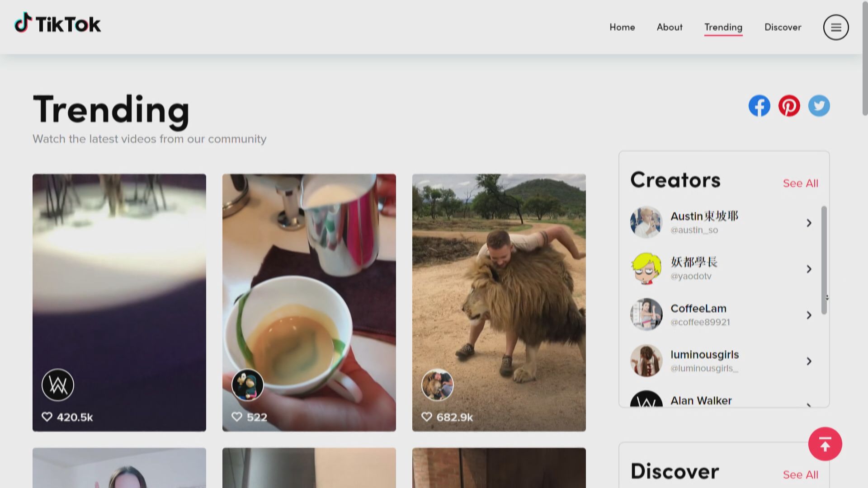The width and height of the screenshot is (868, 488).
Task: Click the red scroll-to-top button
Action: tap(825, 444)
